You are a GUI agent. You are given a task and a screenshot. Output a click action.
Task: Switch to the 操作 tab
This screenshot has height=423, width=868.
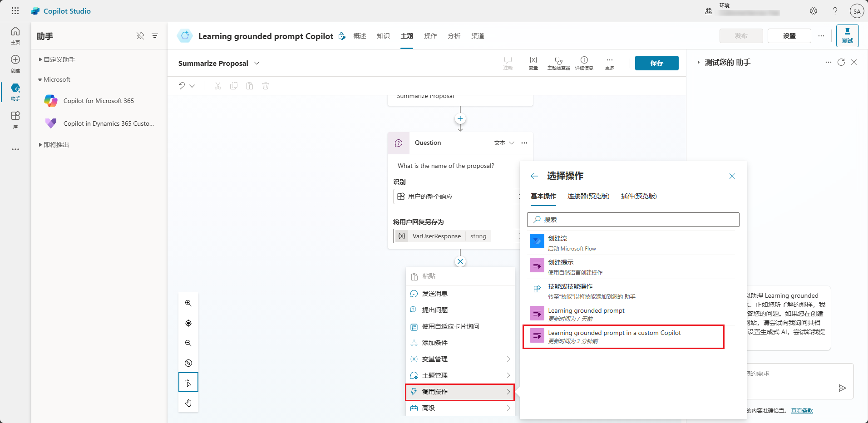click(430, 36)
